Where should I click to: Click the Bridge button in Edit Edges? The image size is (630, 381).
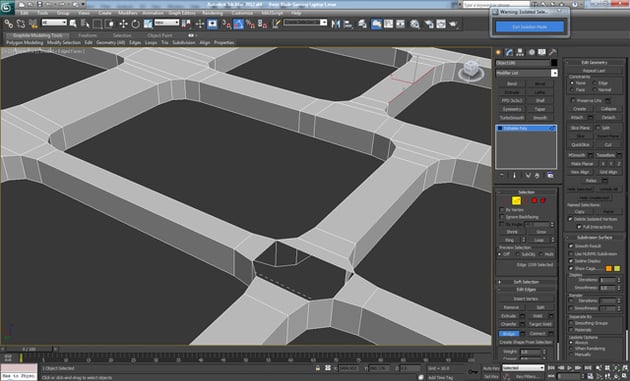pyautogui.click(x=509, y=334)
